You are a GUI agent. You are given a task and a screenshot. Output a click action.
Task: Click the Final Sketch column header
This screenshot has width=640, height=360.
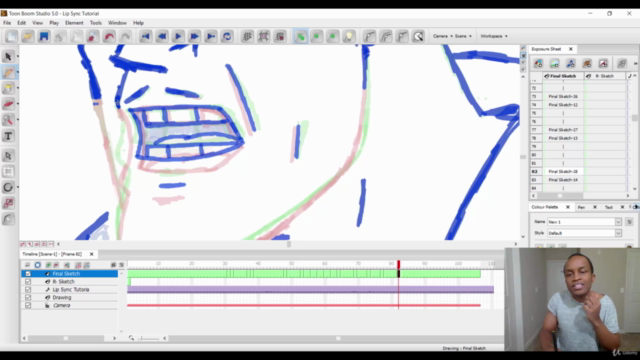pos(563,76)
